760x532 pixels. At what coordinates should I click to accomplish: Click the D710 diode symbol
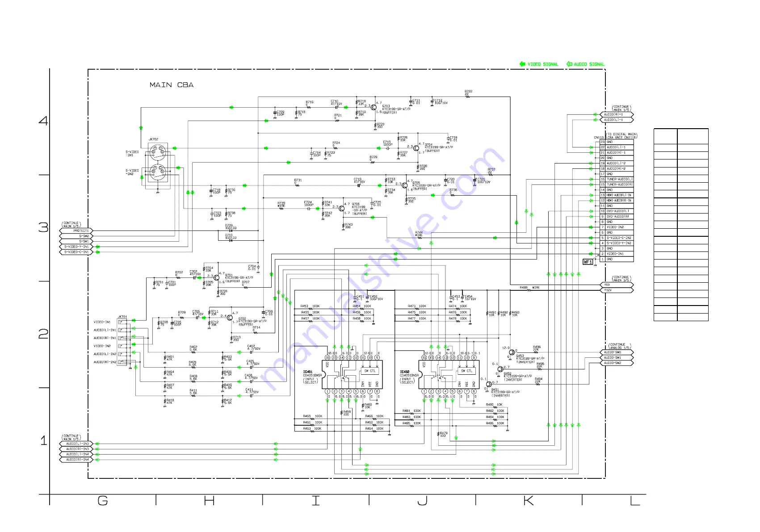point(231,241)
